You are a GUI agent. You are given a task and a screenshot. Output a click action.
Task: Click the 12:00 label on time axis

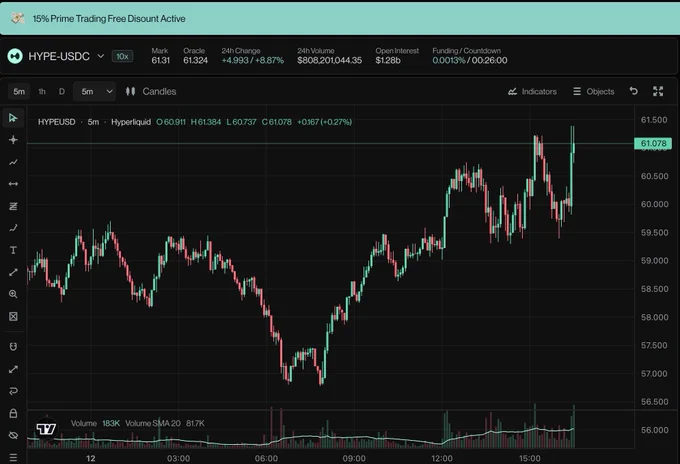pyautogui.click(x=442, y=458)
